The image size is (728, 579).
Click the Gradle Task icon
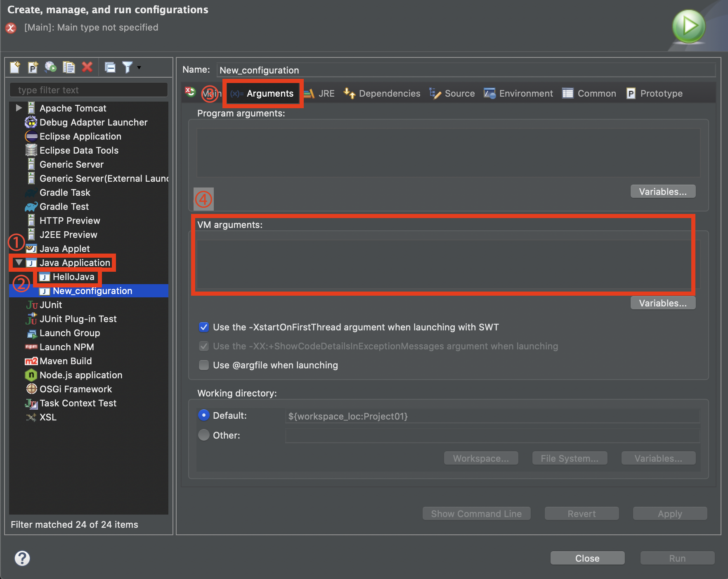click(x=31, y=192)
